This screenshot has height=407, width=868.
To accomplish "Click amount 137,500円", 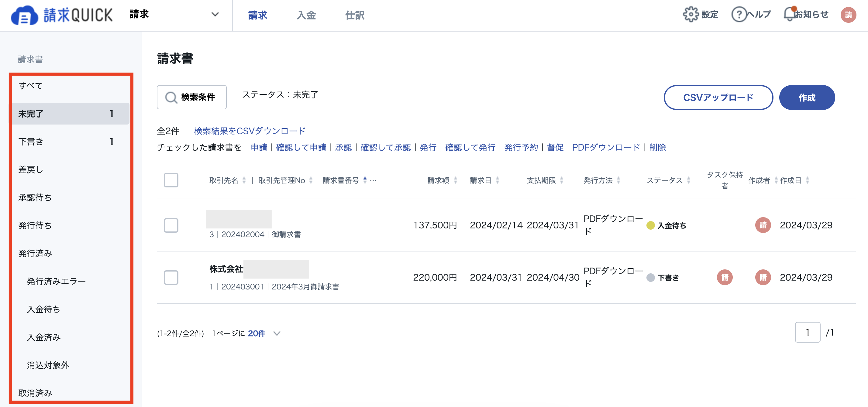I will tap(435, 225).
